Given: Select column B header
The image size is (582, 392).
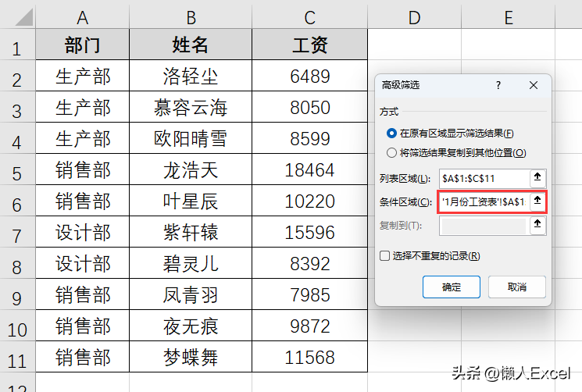Looking at the screenshot, I should 191,17.
